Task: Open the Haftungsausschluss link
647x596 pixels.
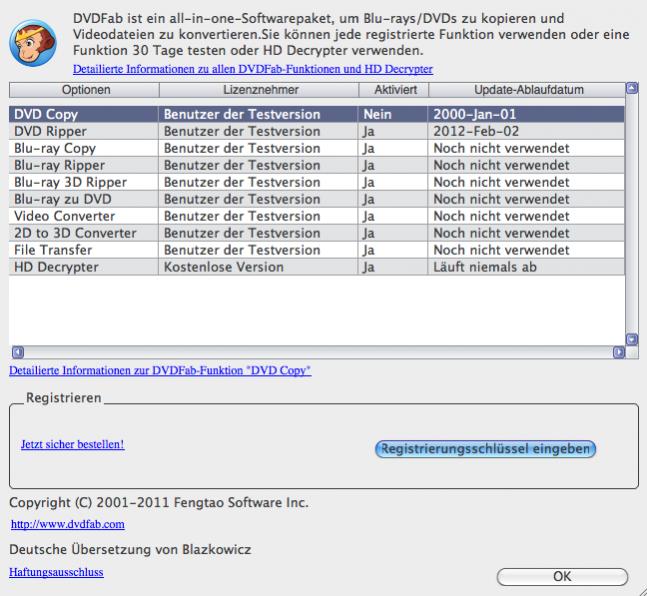Action: tap(56, 572)
